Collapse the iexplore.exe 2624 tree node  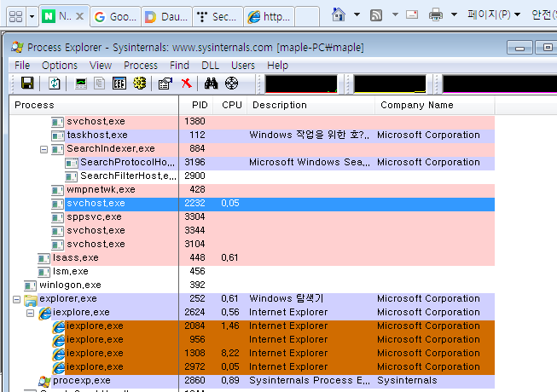pos(30,314)
